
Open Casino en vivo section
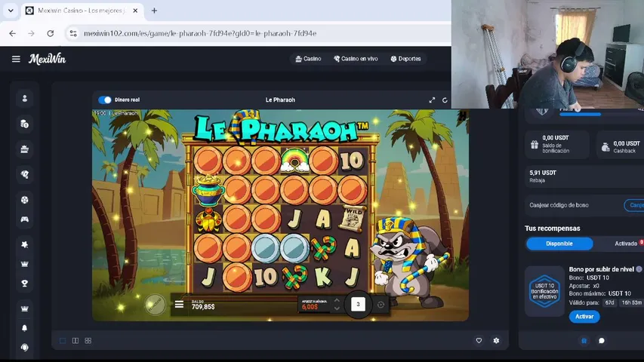pyautogui.click(x=356, y=59)
